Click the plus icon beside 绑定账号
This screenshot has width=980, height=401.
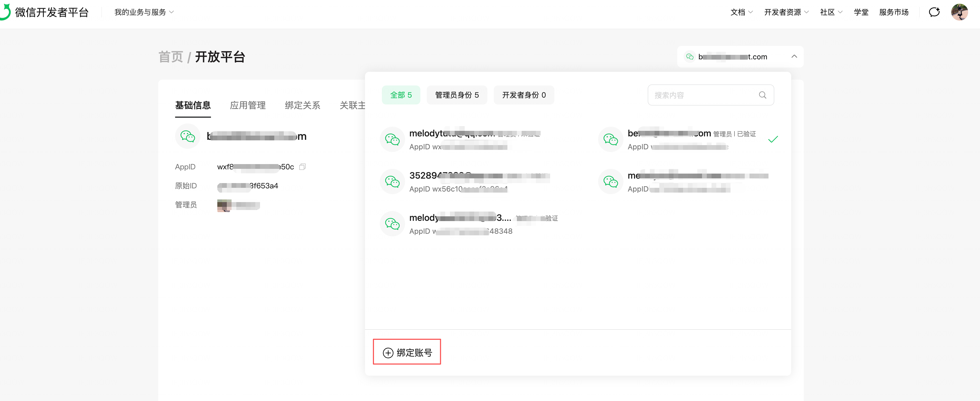tap(388, 353)
